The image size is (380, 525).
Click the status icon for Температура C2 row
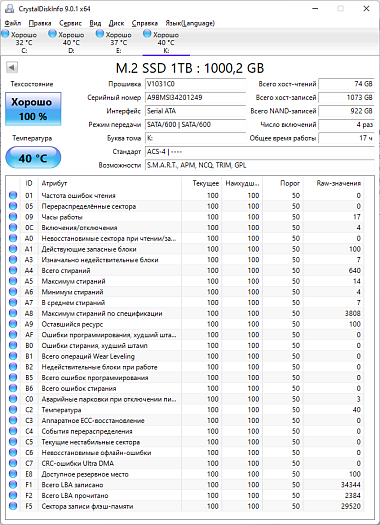pyautogui.click(x=13, y=410)
